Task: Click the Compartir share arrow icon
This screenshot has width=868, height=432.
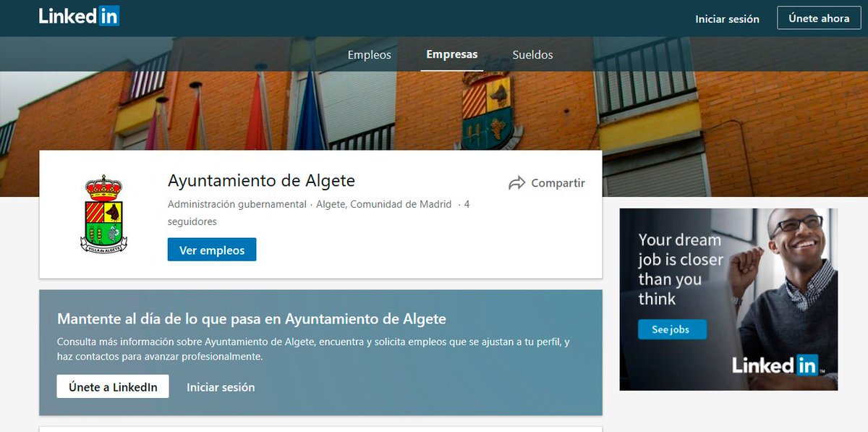Action: click(x=516, y=183)
